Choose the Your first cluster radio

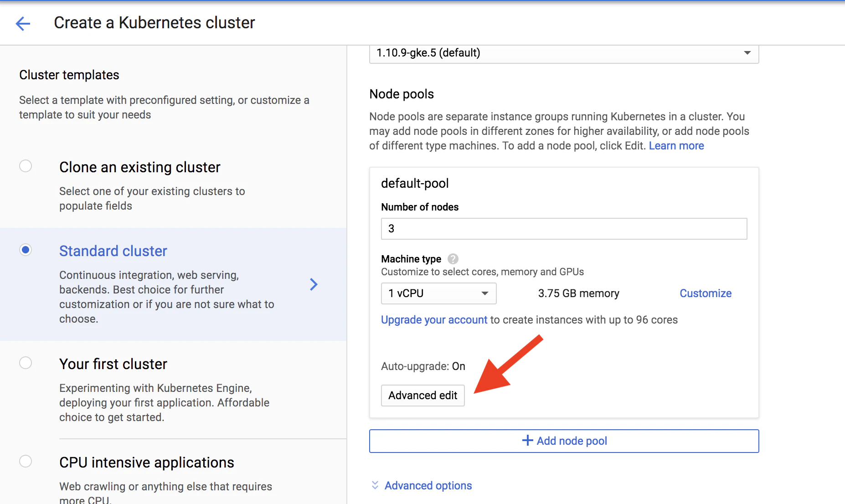click(26, 363)
